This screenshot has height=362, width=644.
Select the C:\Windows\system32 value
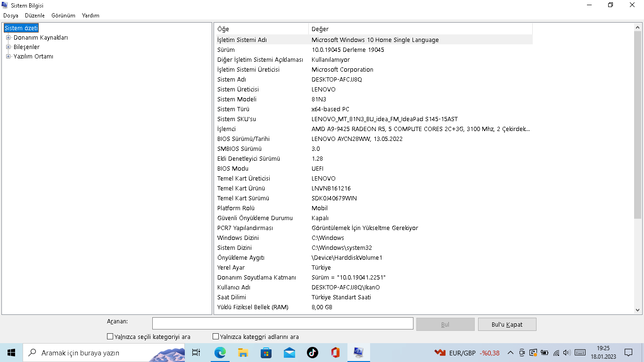point(342,248)
